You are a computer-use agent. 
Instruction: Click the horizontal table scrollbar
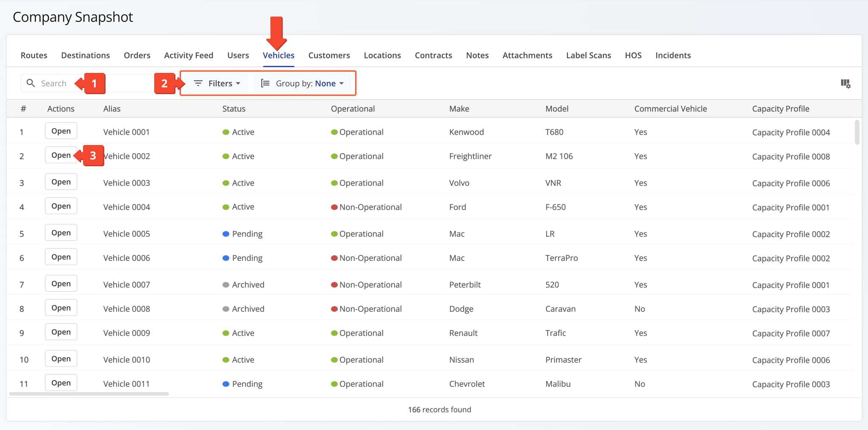tap(89, 394)
